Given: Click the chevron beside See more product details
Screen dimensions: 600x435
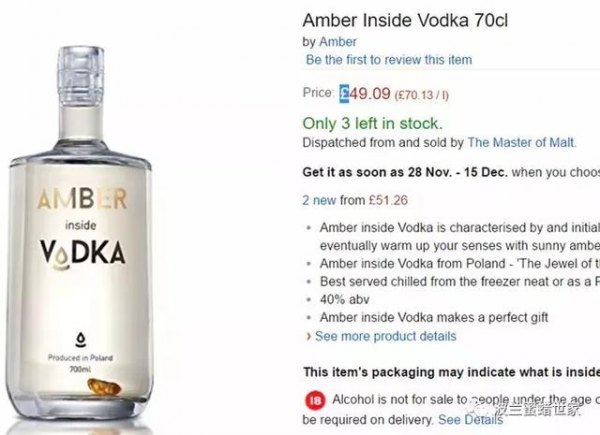Looking at the screenshot, I should point(308,336).
